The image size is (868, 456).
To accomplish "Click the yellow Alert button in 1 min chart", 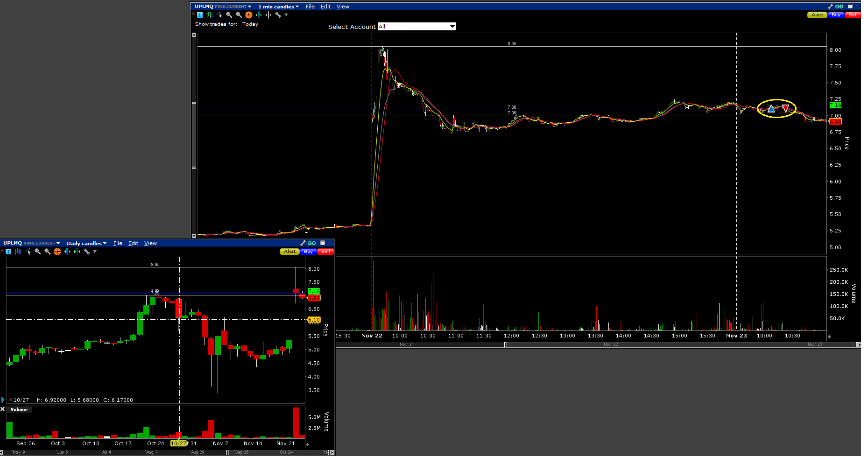I will pyautogui.click(x=817, y=15).
